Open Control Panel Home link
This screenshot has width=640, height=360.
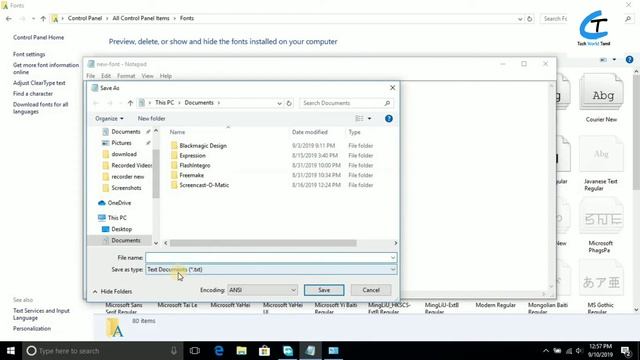coord(38,38)
